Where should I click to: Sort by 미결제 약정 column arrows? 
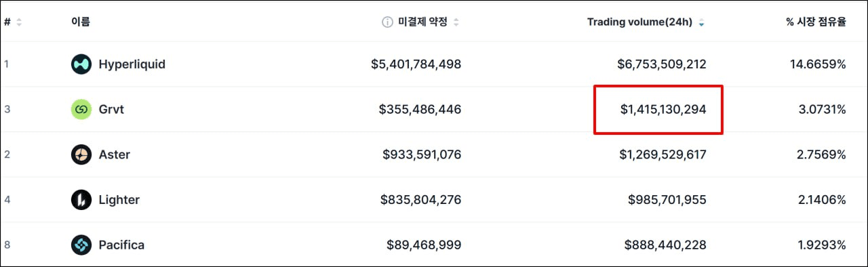(x=456, y=22)
